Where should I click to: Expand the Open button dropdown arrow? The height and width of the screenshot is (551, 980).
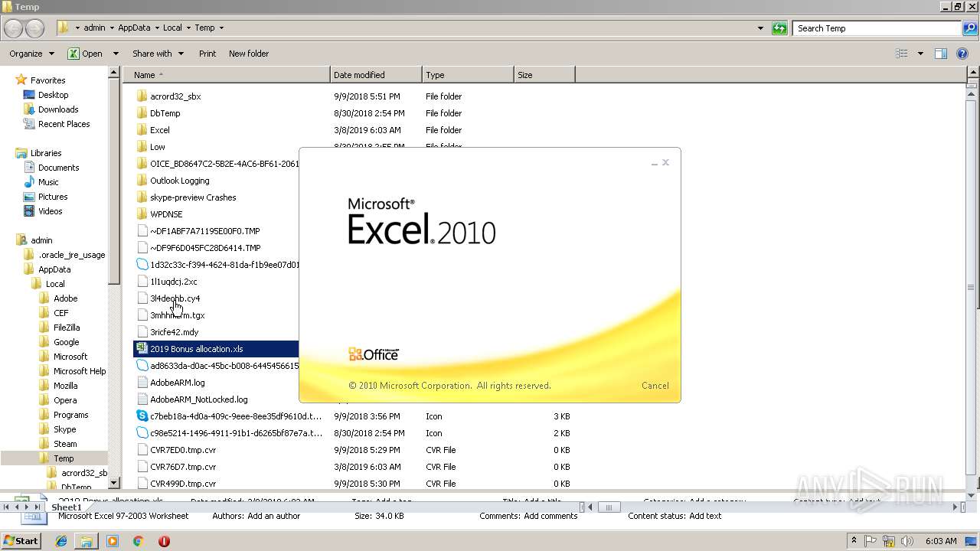116,54
